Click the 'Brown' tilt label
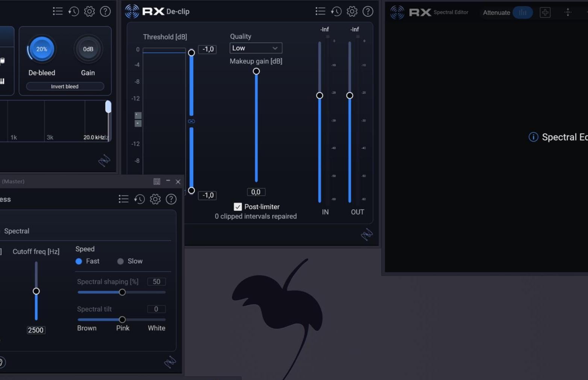588x380 pixels. tap(87, 328)
